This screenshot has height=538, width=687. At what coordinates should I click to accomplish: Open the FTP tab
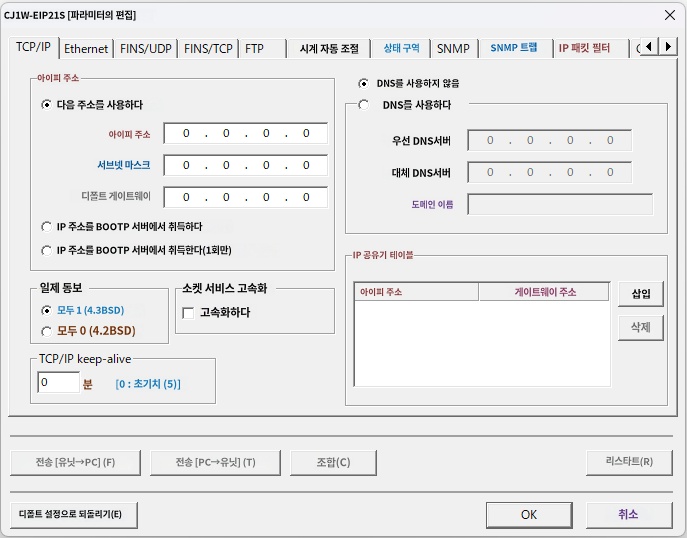click(262, 49)
